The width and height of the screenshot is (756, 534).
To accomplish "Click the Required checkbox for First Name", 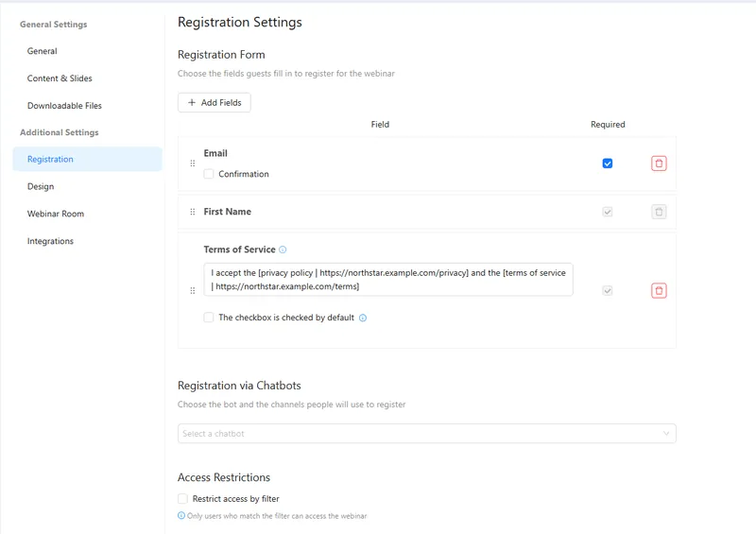I will pyautogui.click(x=607, y=212).
